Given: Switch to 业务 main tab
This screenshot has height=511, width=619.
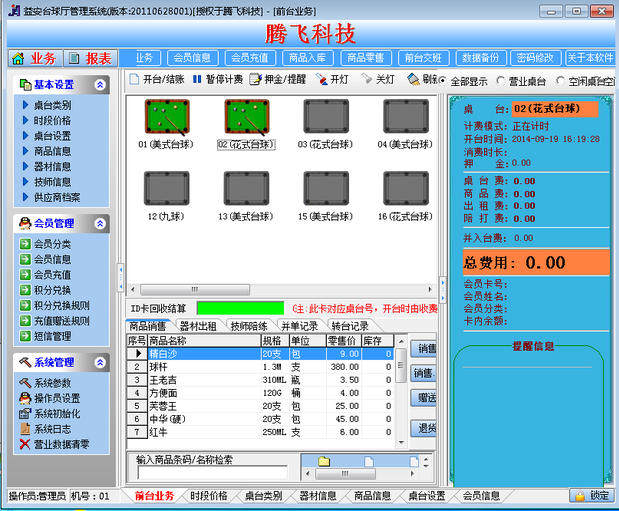Looking at the screenshot, I should click(35, 58).
